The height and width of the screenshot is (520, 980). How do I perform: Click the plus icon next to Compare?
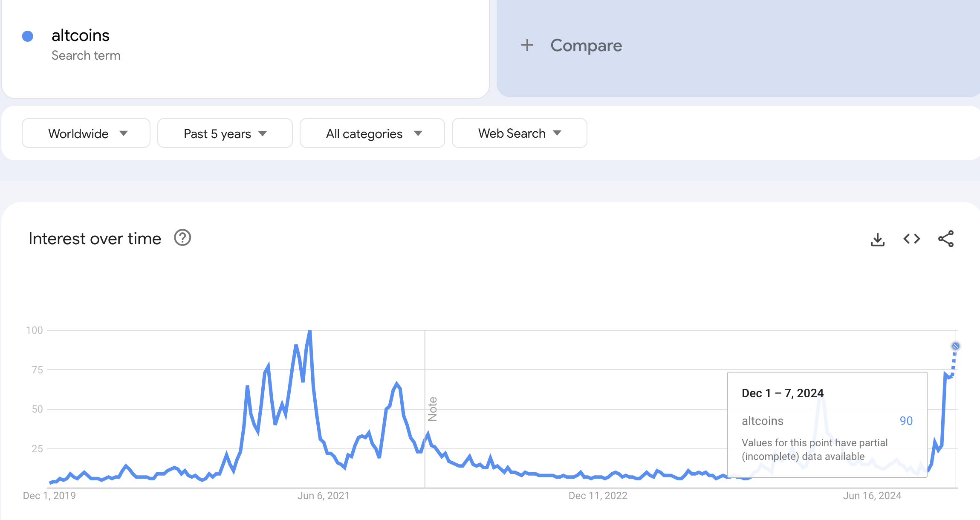click(527, 45)
